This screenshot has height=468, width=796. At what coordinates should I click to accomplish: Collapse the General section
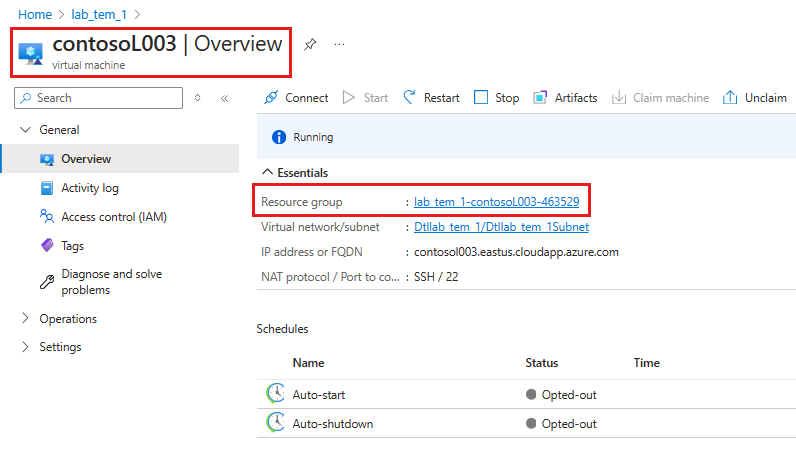26,130
